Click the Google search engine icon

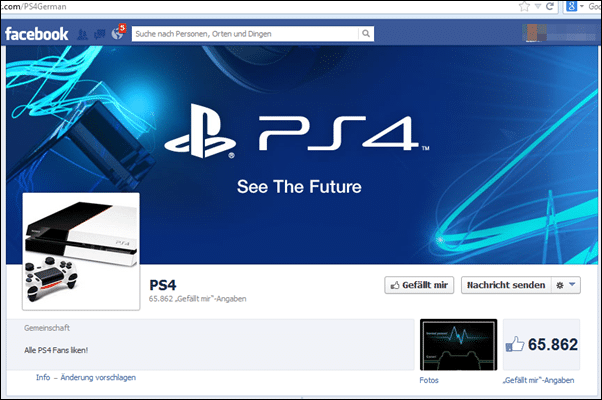571,6
